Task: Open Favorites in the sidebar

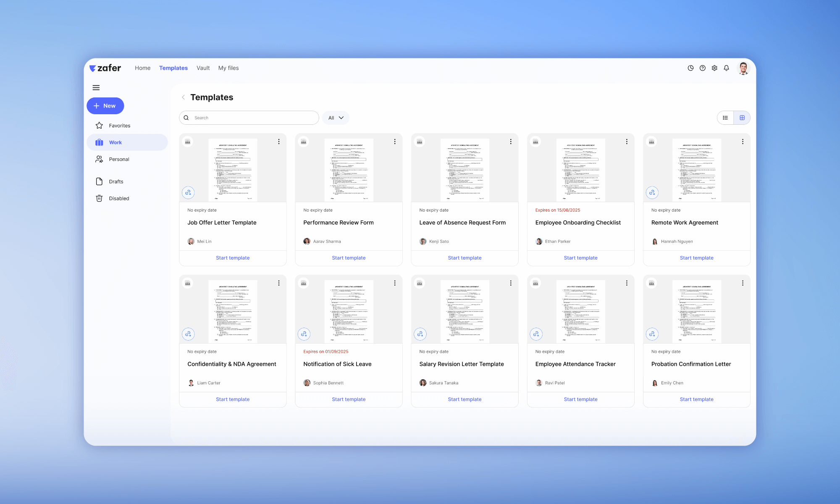Action: pos(127,126)
